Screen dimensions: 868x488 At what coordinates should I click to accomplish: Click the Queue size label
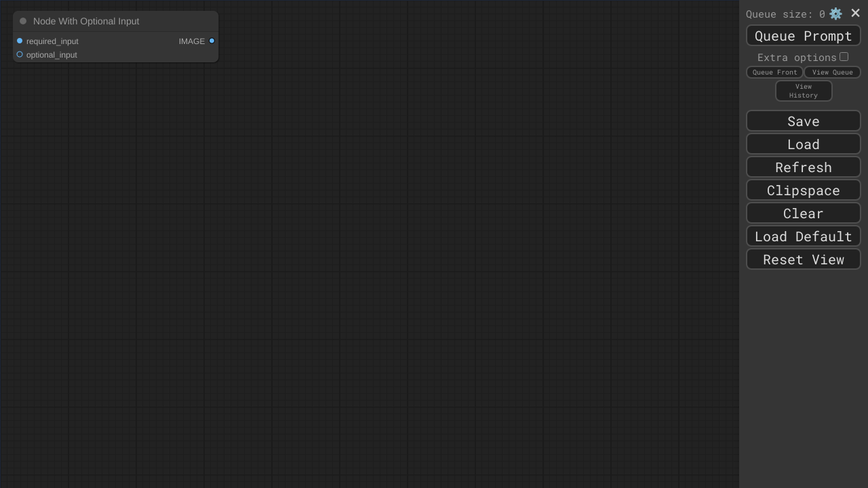785,14
